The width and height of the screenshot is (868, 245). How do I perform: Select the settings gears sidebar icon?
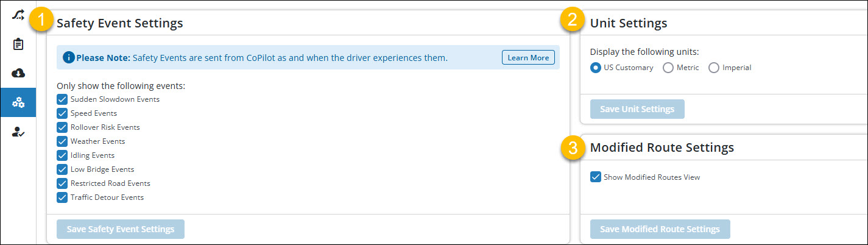[x=18, y=102]
